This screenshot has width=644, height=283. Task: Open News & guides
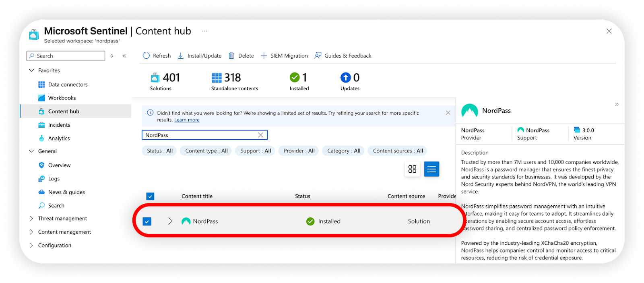(x=67, y=192)
